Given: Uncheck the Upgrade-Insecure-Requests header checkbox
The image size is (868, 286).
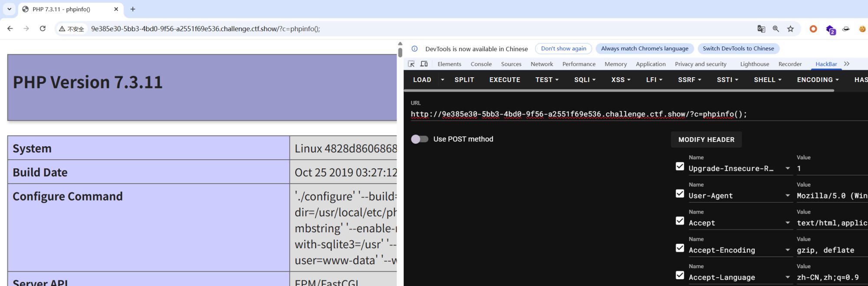Looking at the screenshot, I should click(680, 167).
